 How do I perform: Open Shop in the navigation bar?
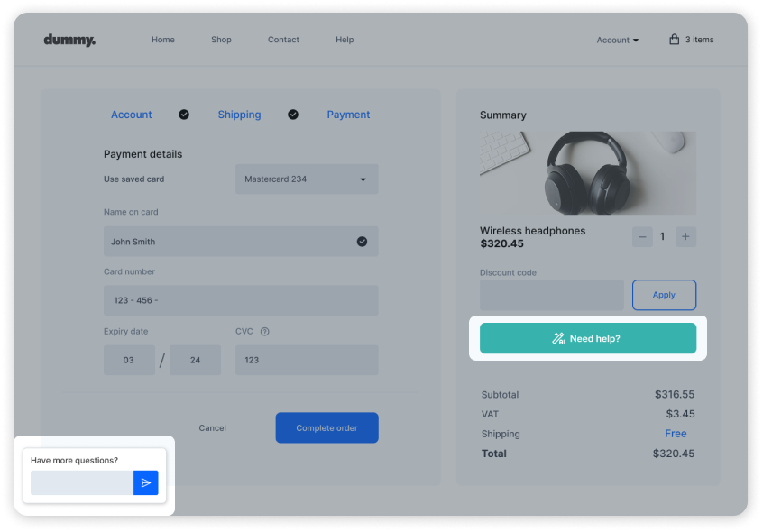point(221,40)
